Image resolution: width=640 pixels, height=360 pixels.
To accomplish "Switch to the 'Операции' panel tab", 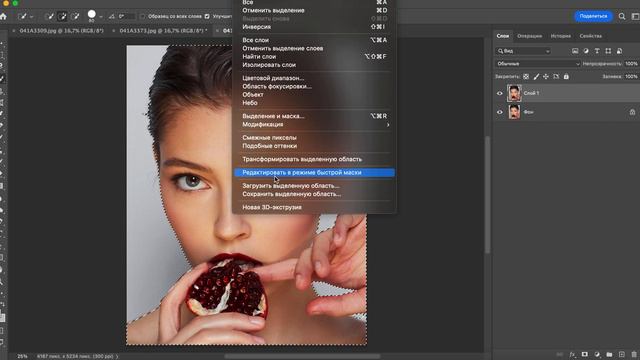I will pyautogui.click(x=529, y=36).
